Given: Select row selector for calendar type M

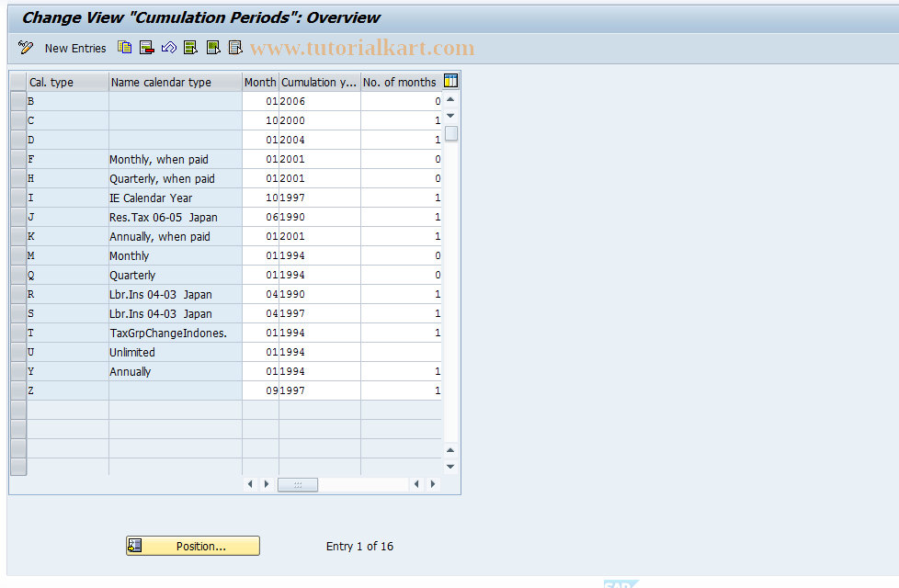Looking at the screenshot, I should [x=18, y=255].
